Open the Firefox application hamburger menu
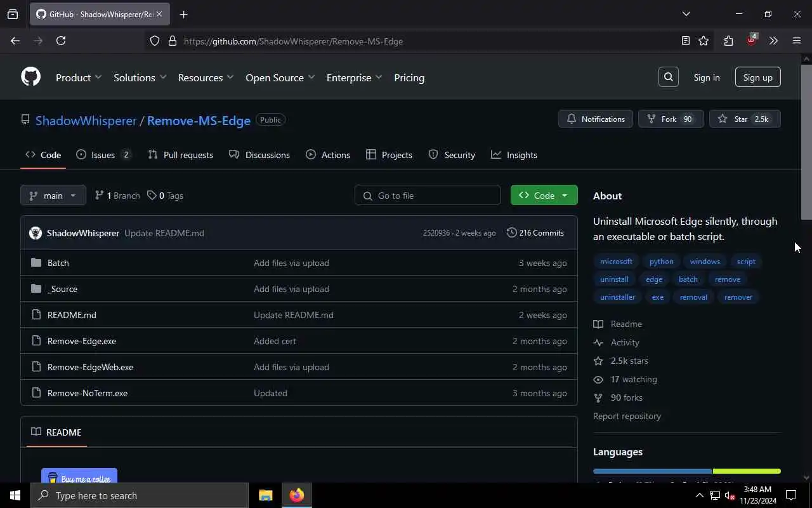The width and height of the screenshot is (812, 508). tap(797, 41)
